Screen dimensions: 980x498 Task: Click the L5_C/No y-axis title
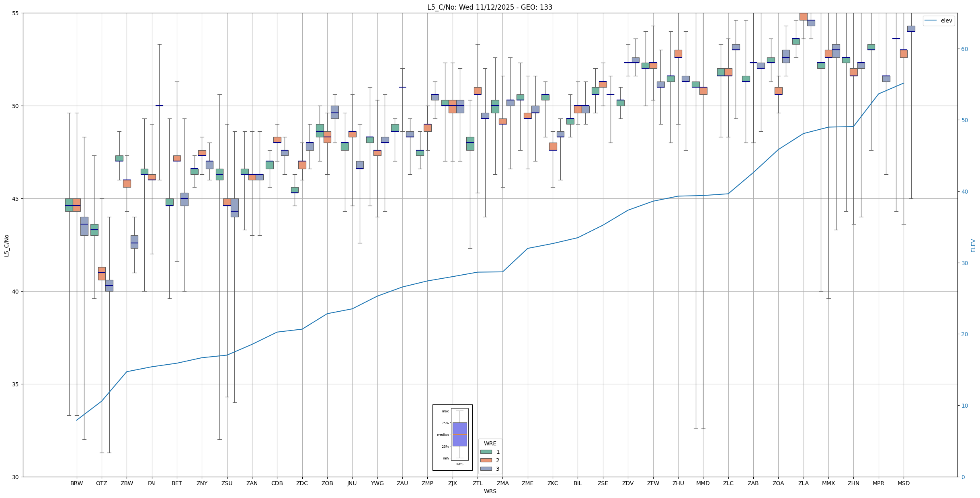pyautogui.click(x=6, y=245)
